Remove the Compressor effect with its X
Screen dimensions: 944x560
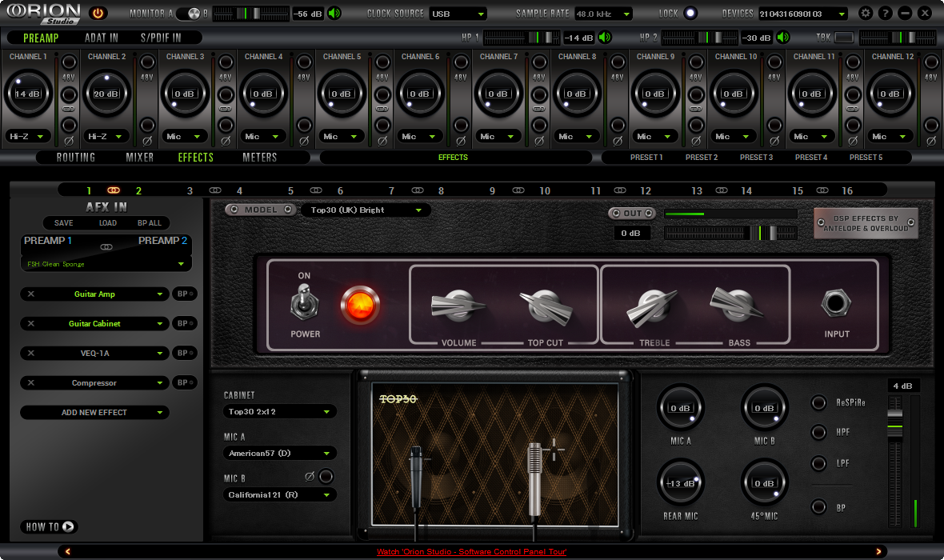(30, 382)
